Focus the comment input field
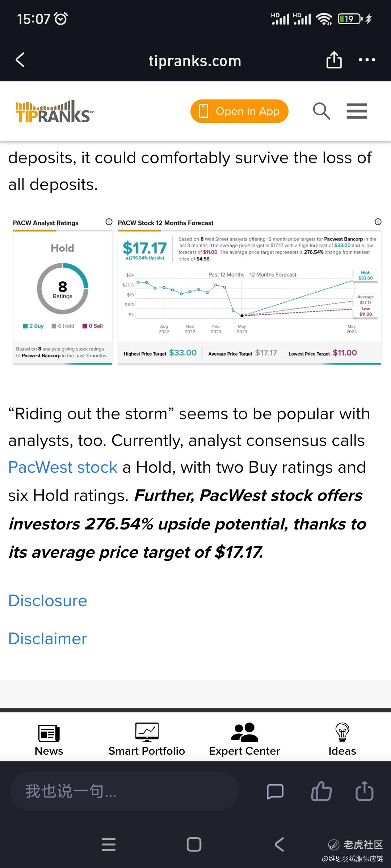391x868 pixels. click(x=124, y=791)
